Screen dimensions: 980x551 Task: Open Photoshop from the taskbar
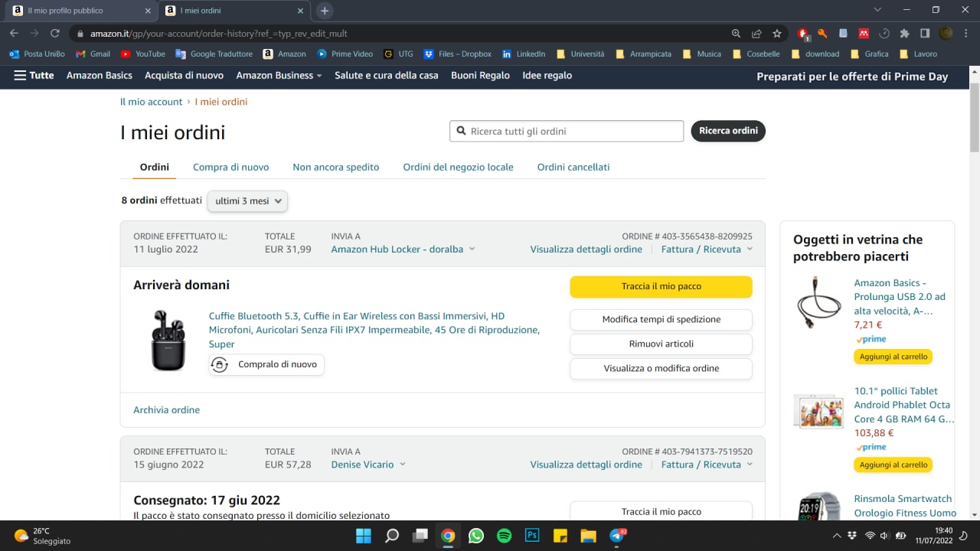[x=532, y=536]
